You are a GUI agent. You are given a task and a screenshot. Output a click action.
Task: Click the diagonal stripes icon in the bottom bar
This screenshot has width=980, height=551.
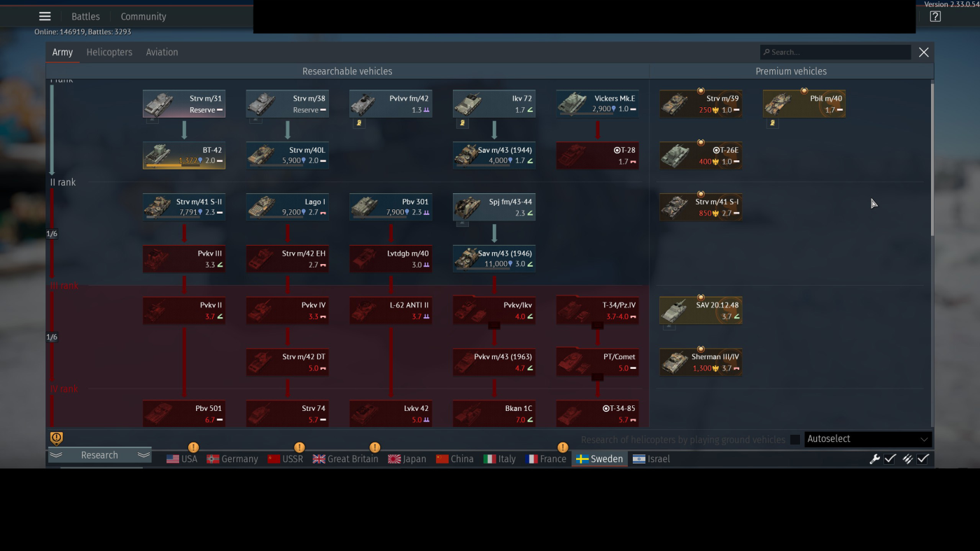[x=907, y=459]
